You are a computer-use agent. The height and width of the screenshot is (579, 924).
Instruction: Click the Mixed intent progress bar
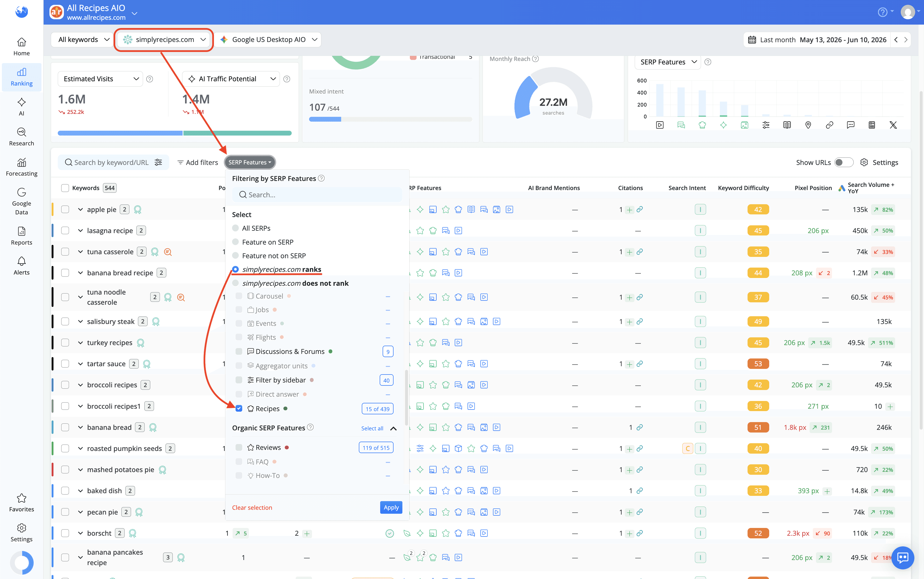pyautogui.click(x=391, y=119)
